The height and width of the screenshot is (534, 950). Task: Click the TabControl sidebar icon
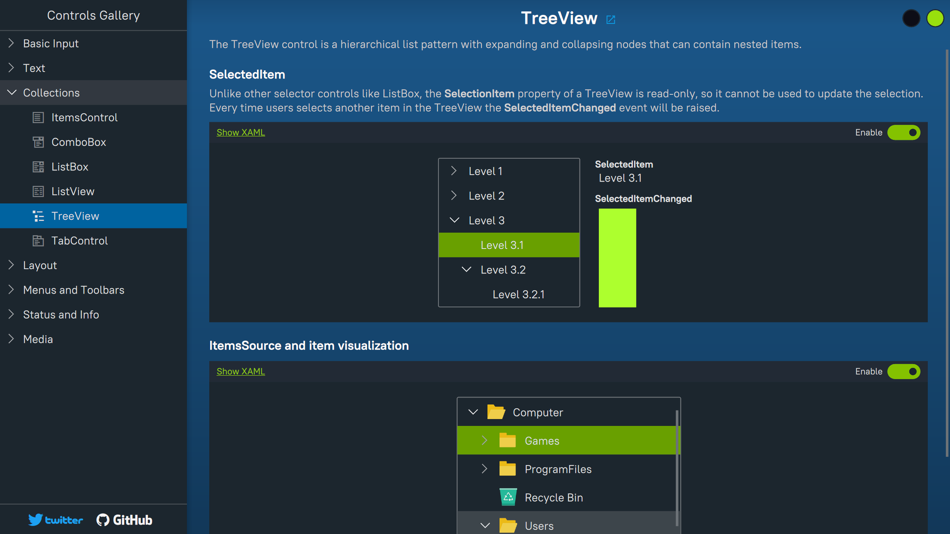click(38, 241)
